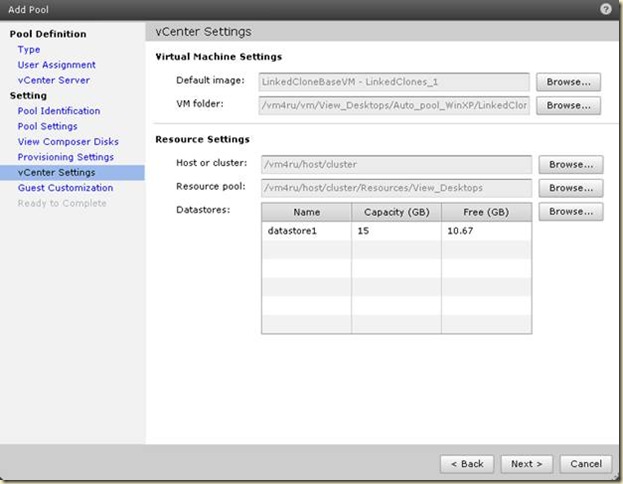Navigate to Pool Identification settings
623x484 pixels.
pos(59,111)
